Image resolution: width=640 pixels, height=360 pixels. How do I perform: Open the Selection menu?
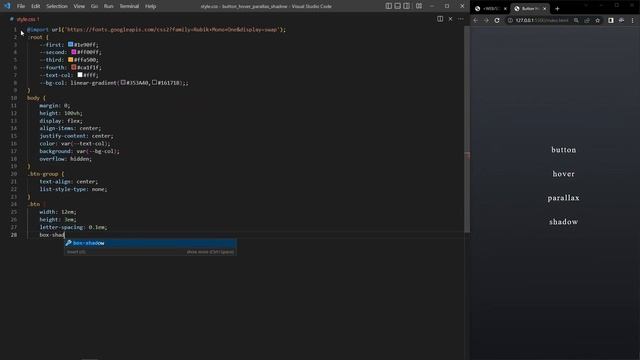coord(57,6)
